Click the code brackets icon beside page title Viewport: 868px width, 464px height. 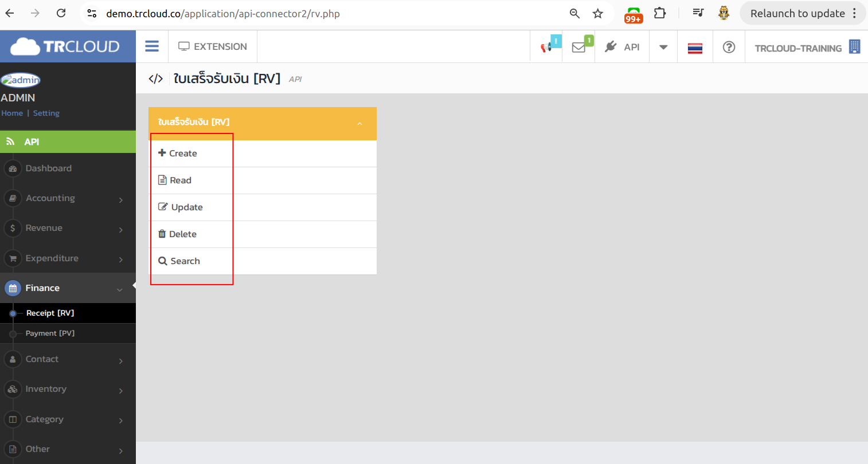156,78
